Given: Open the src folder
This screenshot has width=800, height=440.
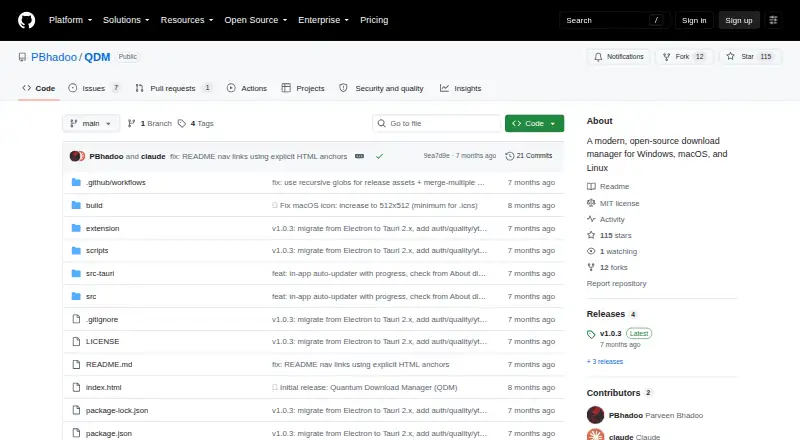Looking at the screenshot, I should pyautogui.click(x=91, y=297).
